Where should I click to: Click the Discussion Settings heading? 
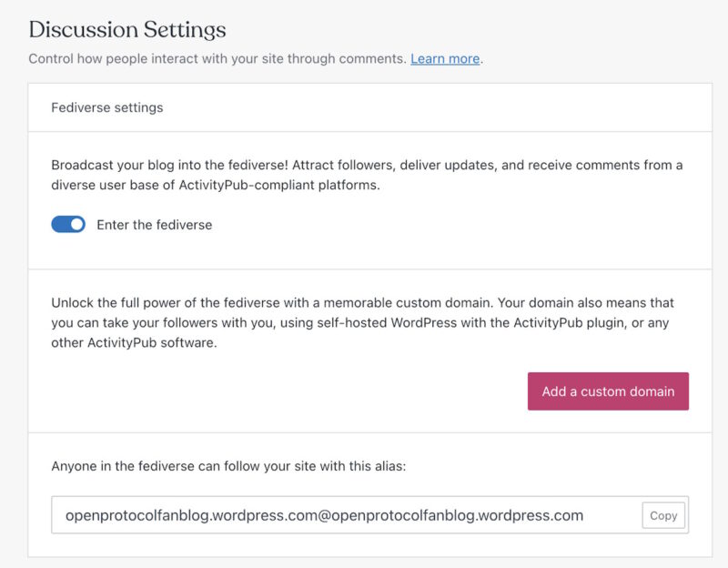(128, 30)
